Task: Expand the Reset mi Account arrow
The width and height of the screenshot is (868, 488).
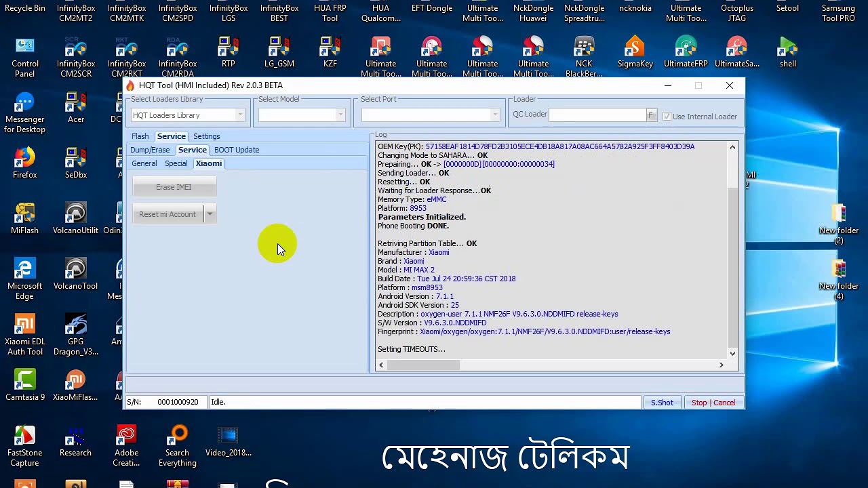Action: point(210,214)
